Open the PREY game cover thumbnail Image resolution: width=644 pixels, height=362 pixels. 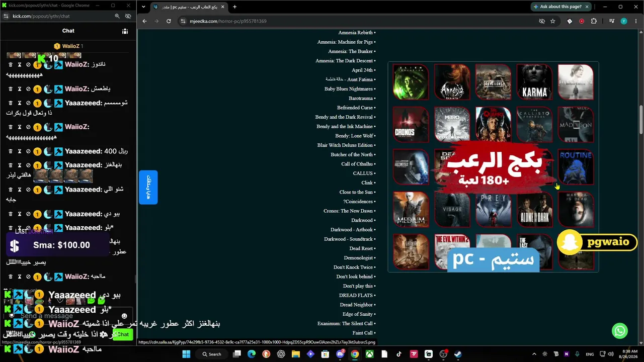pyautogui.click(x=493, y=209)
